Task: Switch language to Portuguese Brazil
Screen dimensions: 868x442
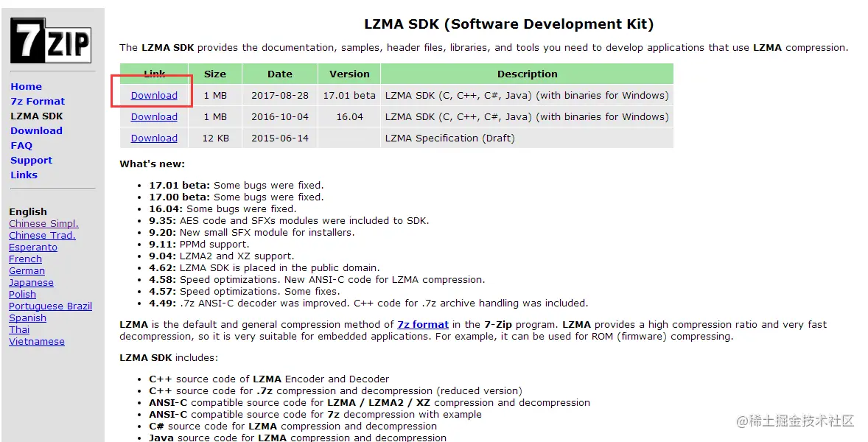Action: point(50,306)
